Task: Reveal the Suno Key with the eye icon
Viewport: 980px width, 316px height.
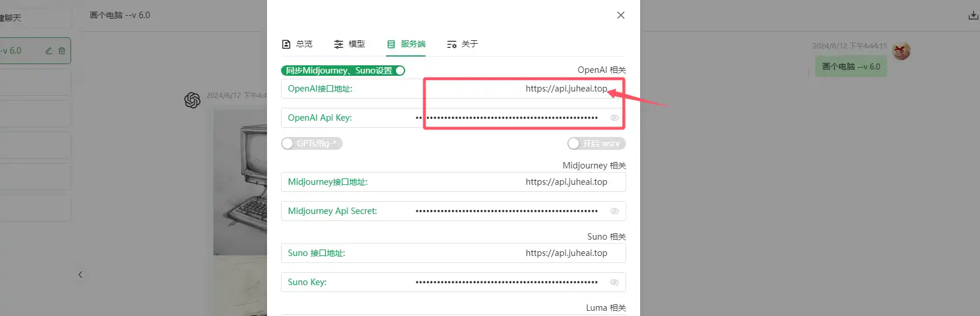Action: click(614, 282)
